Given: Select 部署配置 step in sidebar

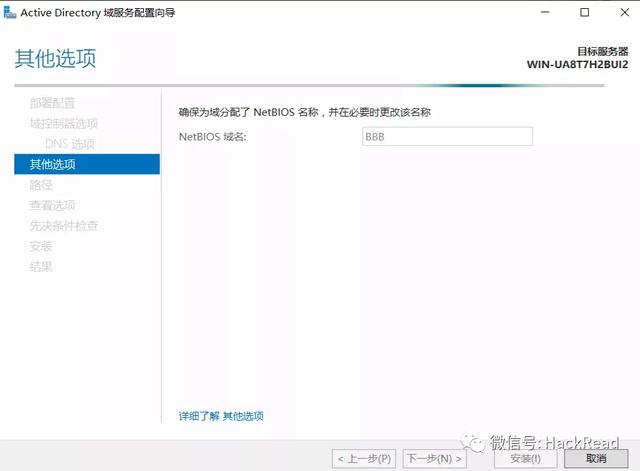Looking at the screenshot, I should point(52,103).
